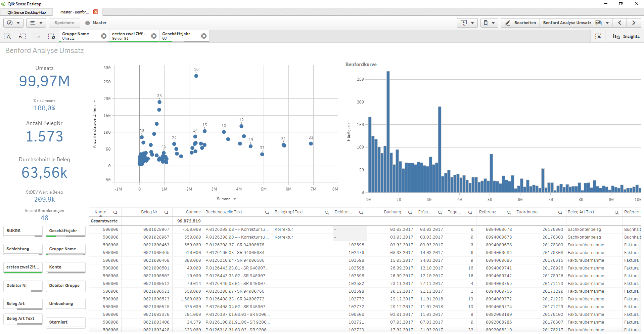The image size is (644, 334).
Task: Open the global list menu
Action: [36, 23]
